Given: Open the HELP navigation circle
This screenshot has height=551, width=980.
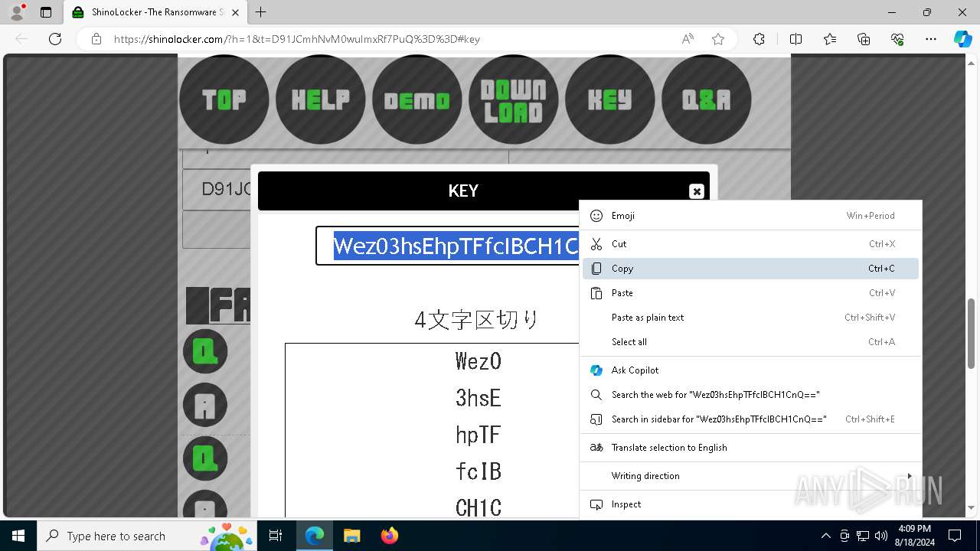Looking at the screenshot, I should click(320, 99).
